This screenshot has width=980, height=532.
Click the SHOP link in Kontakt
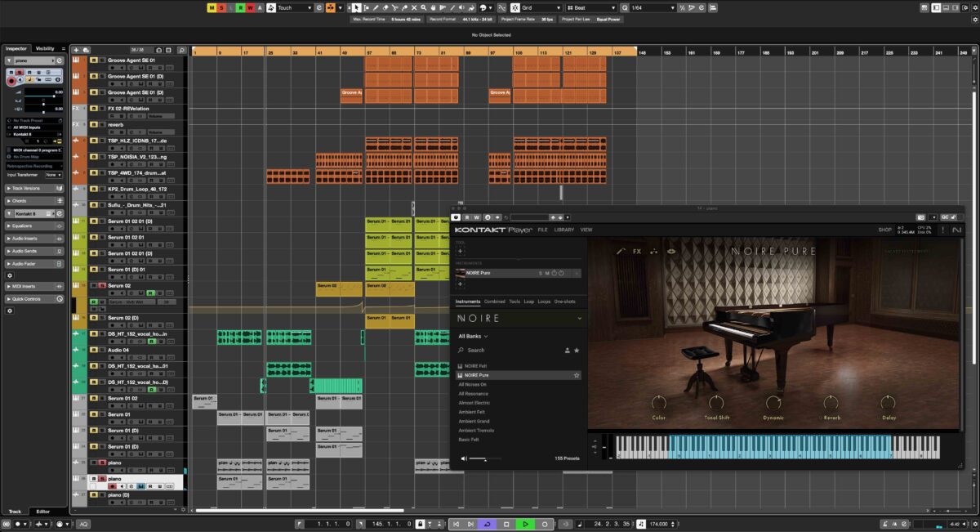pos(884,230)
